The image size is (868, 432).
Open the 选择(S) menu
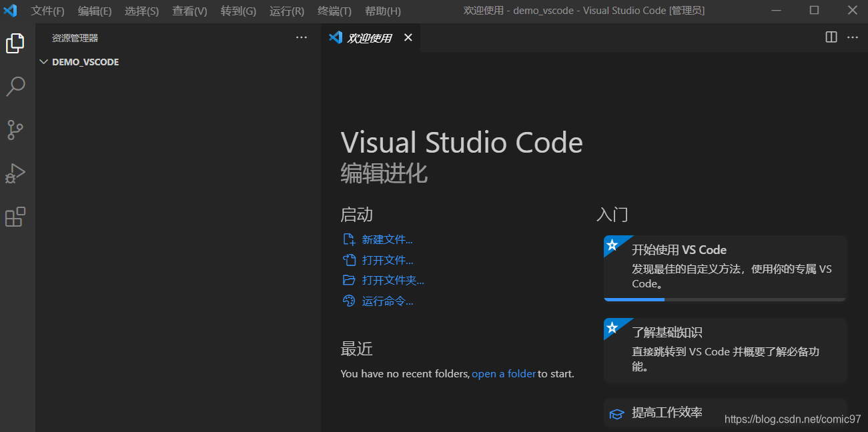(141, 11)
